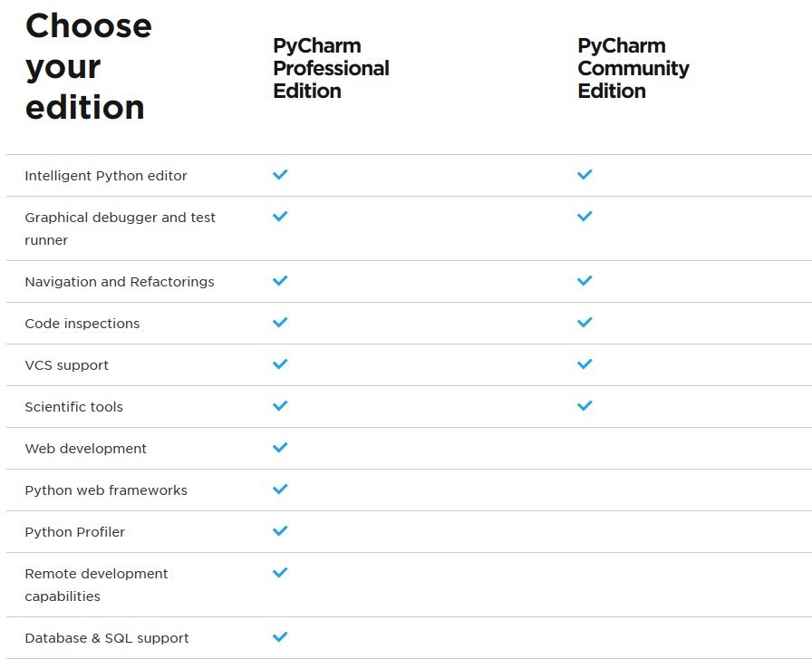Image resolution: width=812 pixels, height=669 pixels.
Task: Click the PyCharm Community Edition heading
Action: point(633,68)
